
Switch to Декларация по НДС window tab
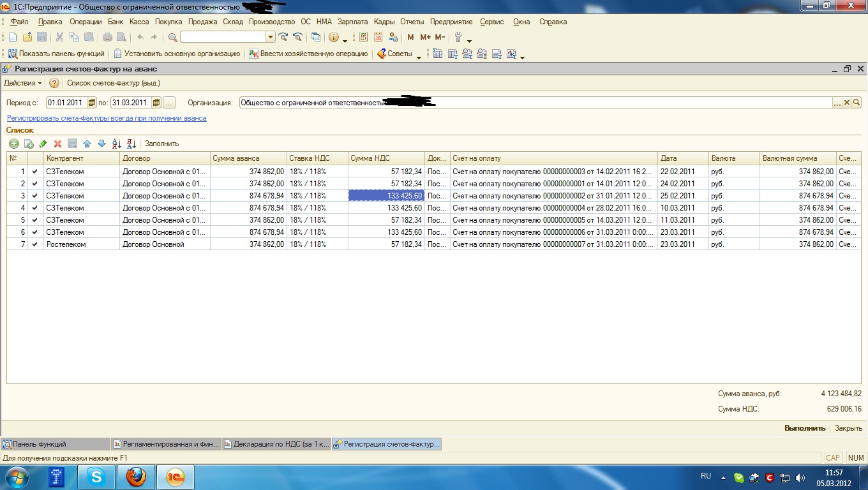click(x=277, y=444)
